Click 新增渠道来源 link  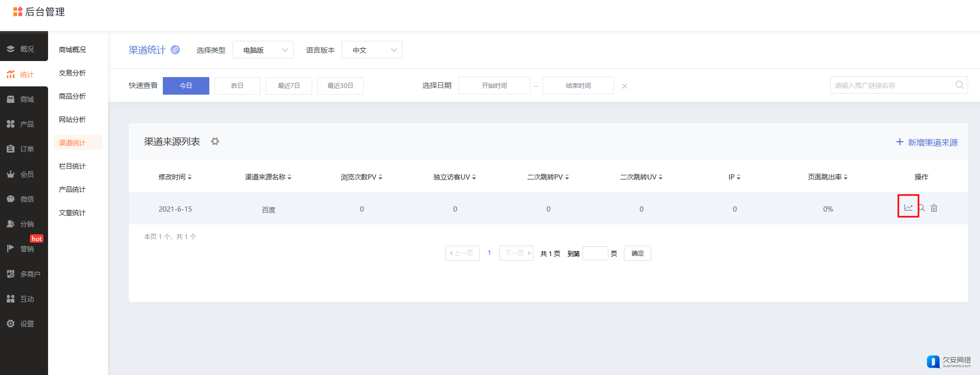[927, 142]
